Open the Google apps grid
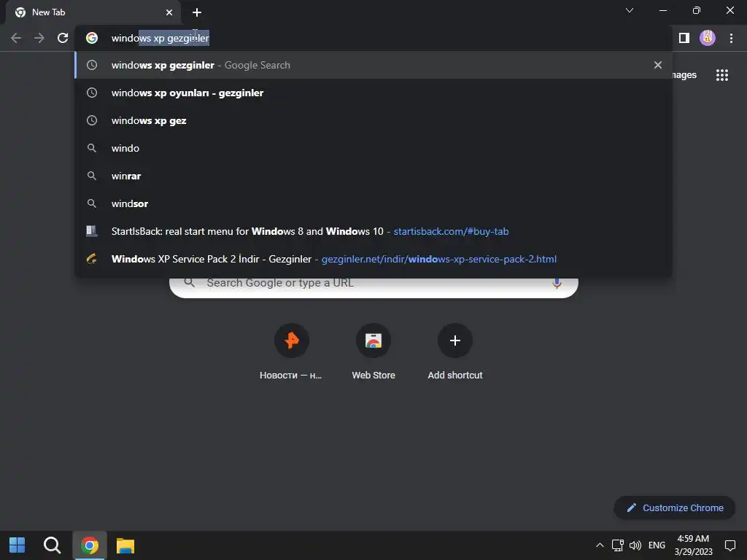747x560 pixels. click(721, 75)
